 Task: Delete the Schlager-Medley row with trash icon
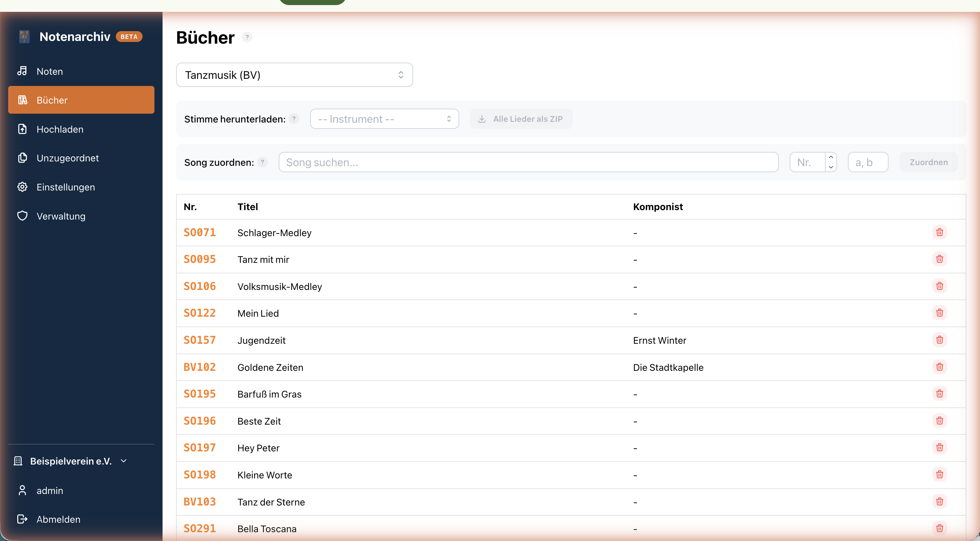[939, 232]
